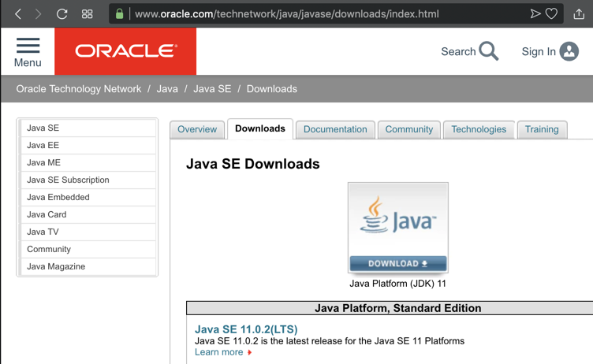The height and width of the screenshot is (364, 593).
Task: Click the Search magnifier icon
Action: tap(488, 51)
